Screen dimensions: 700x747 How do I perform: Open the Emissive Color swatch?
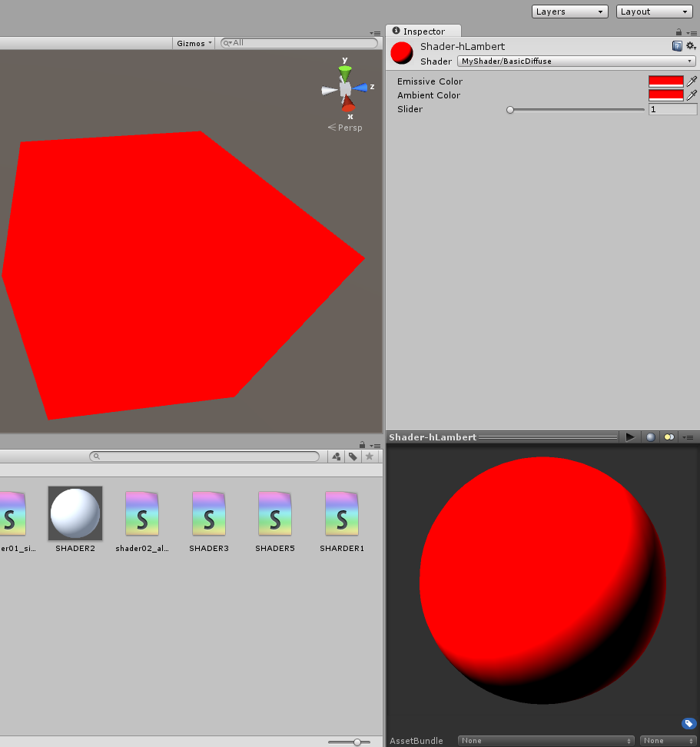[x=665, y=81]
